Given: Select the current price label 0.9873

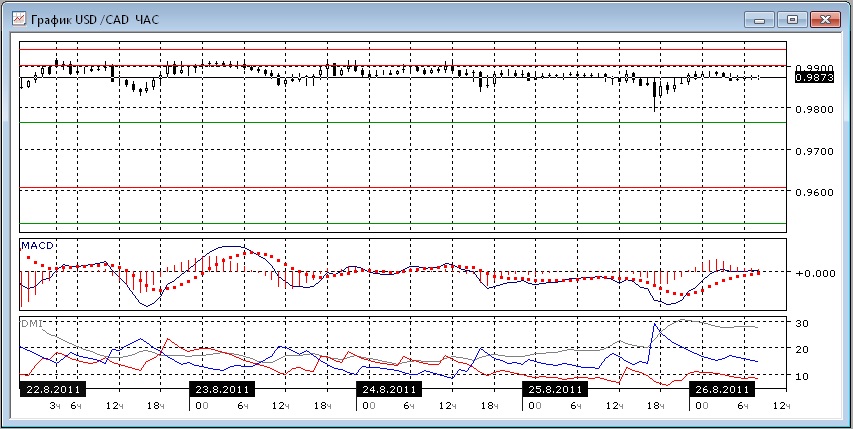Looking at the screenshot, I should [814, 78].
